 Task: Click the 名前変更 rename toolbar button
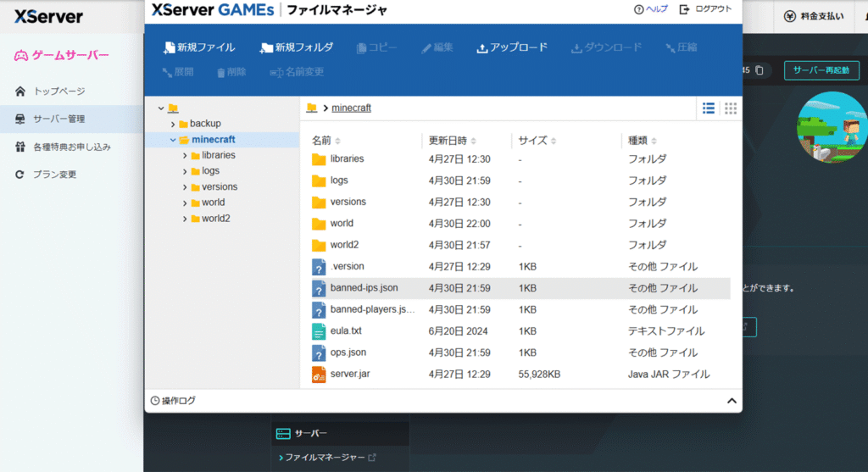point(297,72)
